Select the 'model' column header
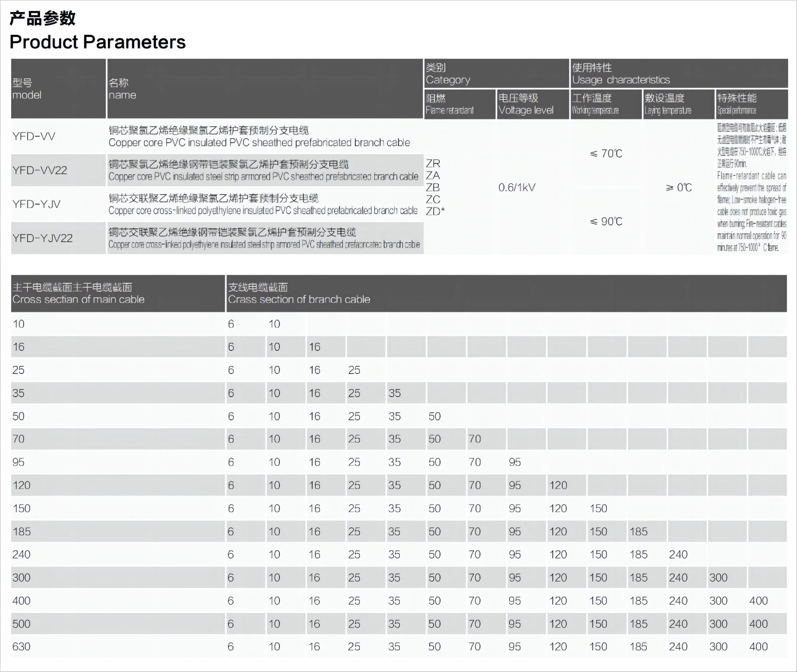797x672 pixels. click(x=58, y=89)
